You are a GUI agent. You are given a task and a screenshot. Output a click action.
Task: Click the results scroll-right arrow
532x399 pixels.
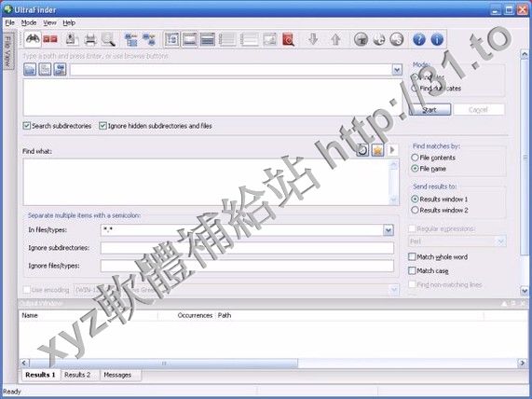(x=523, y=363)
